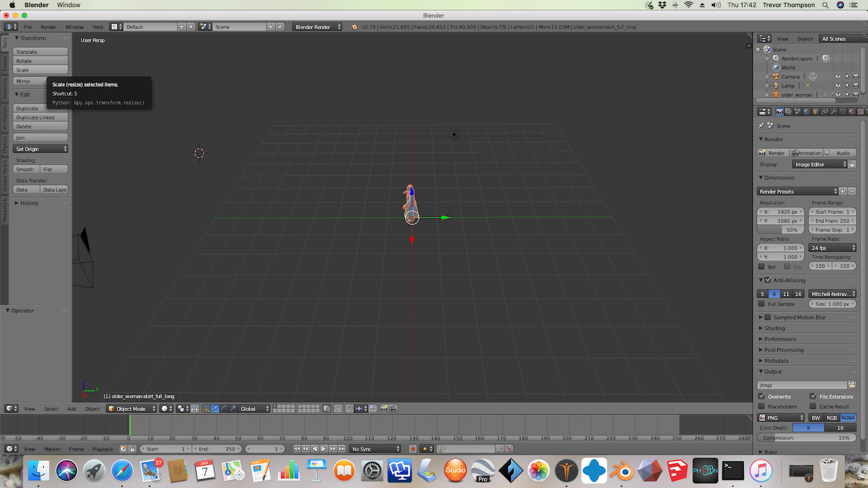868x488 pixels.
Task: Open the Help menu
Action: [98, 27]
